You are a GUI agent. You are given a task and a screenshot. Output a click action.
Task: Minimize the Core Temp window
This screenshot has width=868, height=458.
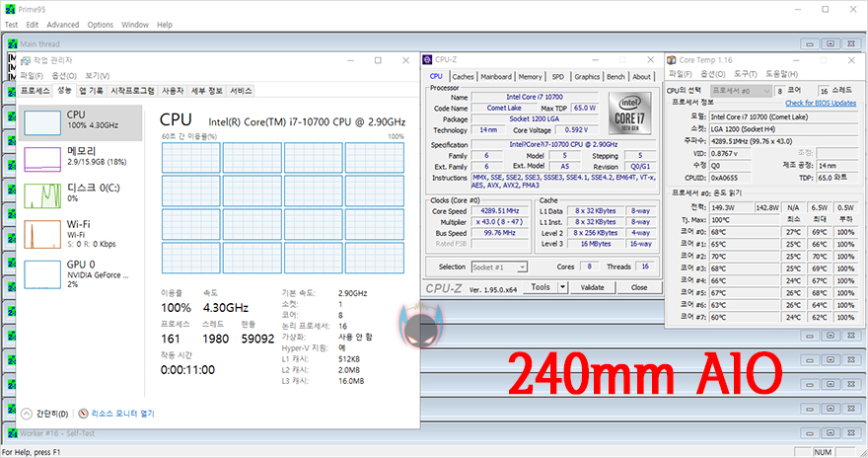point(796,60)
